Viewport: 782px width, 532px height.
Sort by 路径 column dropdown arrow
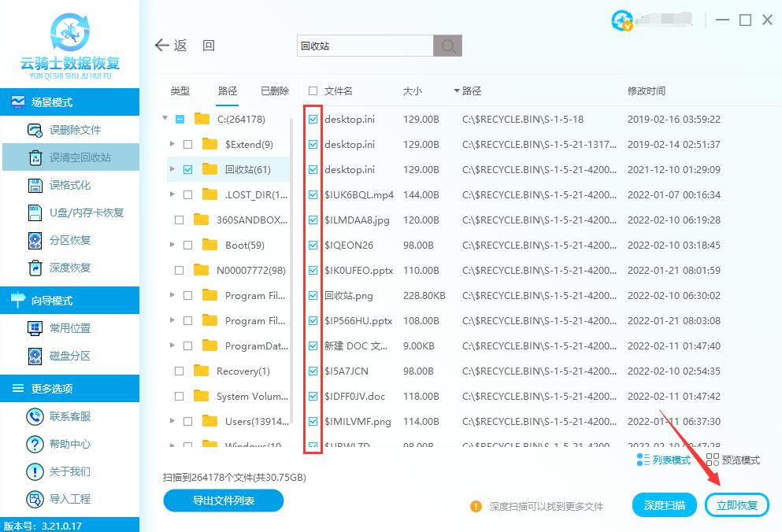(456, 91)
